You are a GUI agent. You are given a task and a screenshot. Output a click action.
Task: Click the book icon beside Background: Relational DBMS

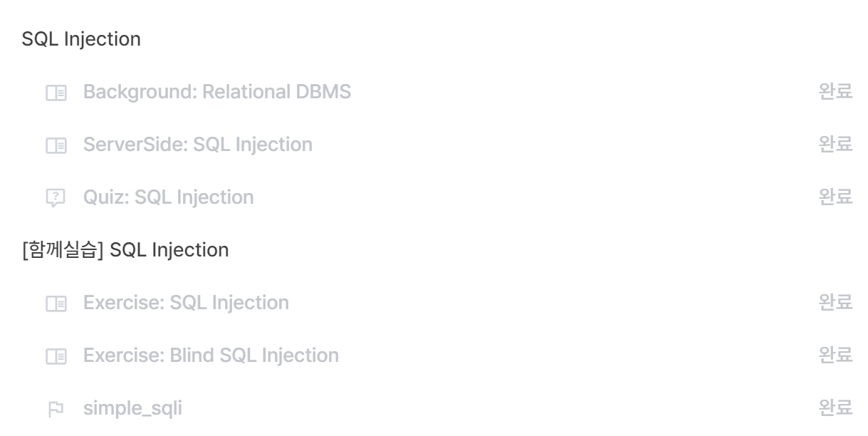click(x=54, y=93)
